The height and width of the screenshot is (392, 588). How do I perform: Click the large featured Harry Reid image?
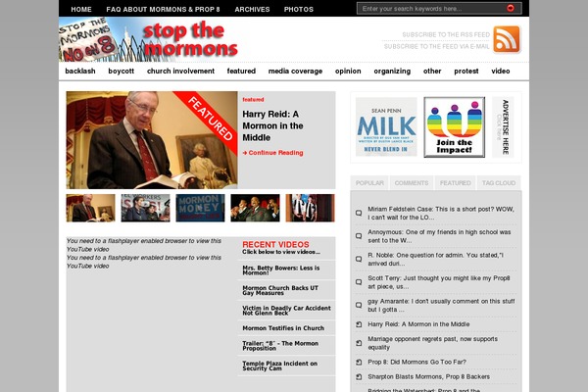click(152, 140)
